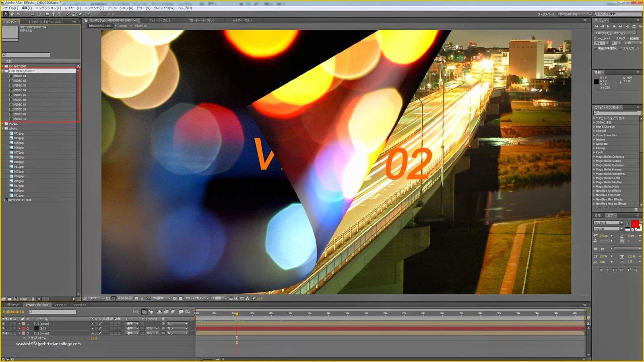Viewport: 644px width, 362px height.
Task: Open viewer magnification dropdown '97.3'
Action: coord(97,298)
